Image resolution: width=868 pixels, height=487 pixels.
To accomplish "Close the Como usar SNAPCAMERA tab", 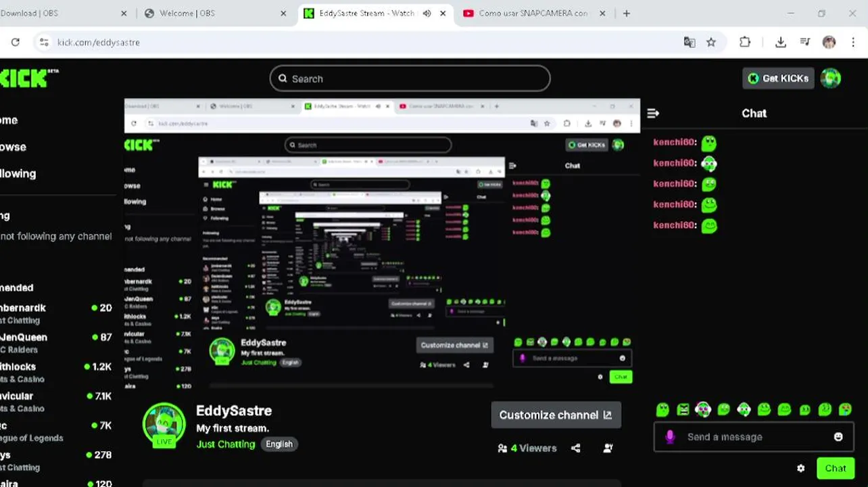I will click(x=603, y=13).
